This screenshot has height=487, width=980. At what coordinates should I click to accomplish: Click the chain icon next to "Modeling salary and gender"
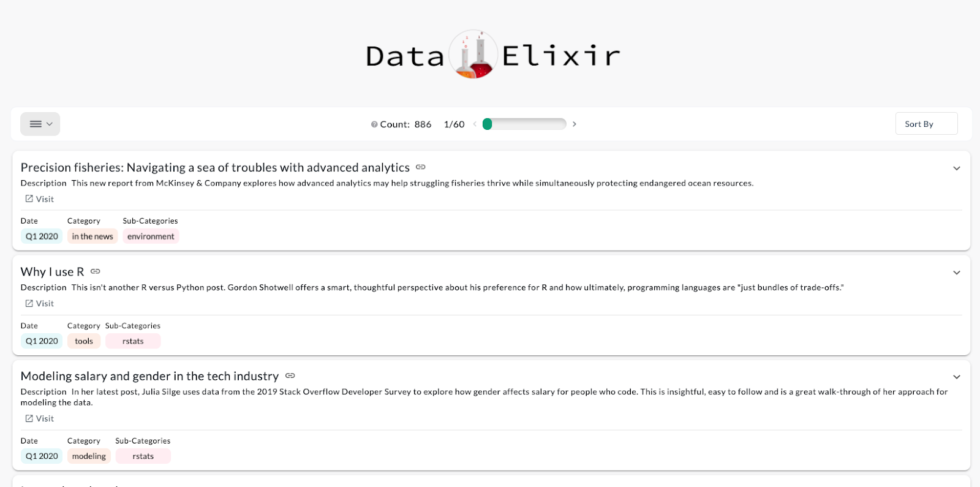290,376
